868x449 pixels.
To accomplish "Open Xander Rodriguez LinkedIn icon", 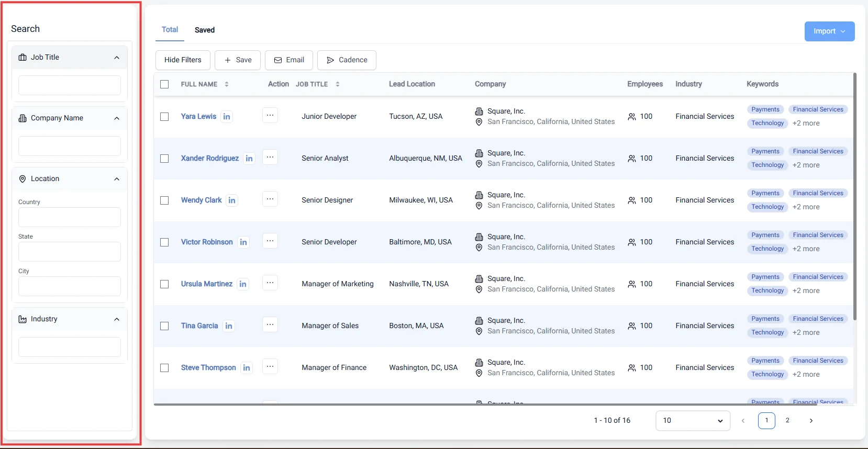I will tap(249, 159).
